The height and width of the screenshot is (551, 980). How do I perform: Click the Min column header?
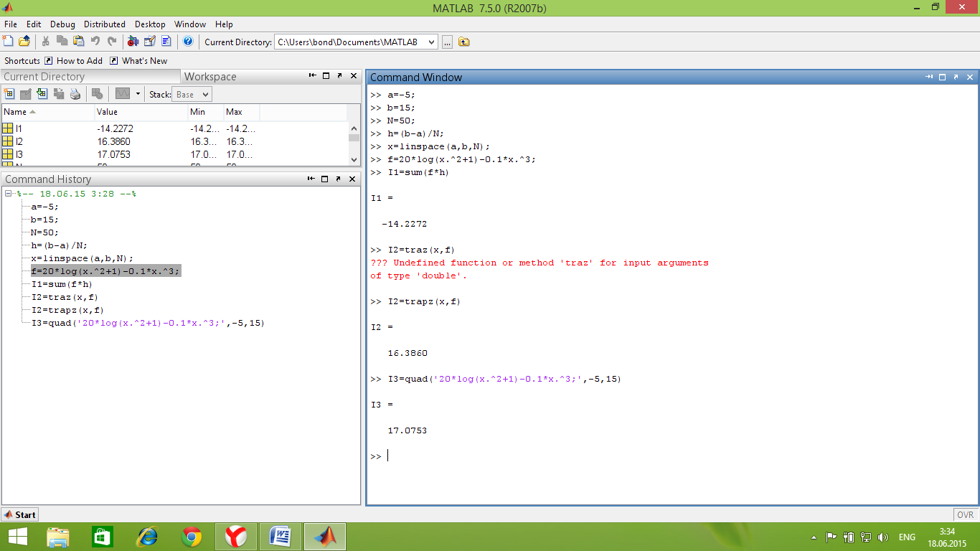(205, 112)
